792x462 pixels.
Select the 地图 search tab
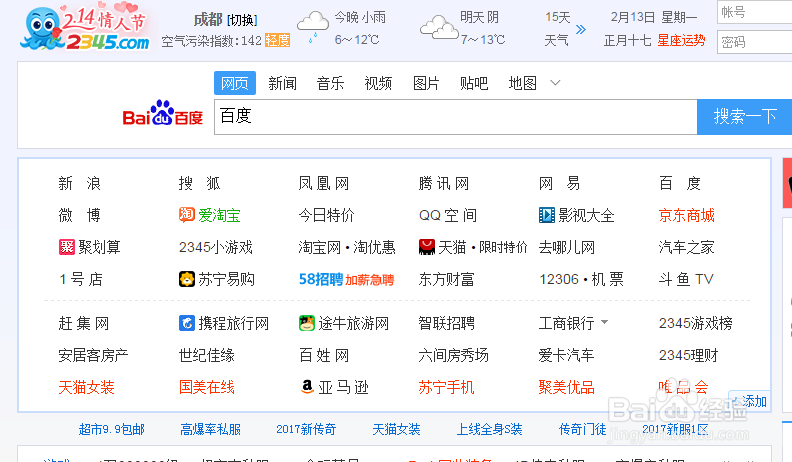pyautogui.click(x=522, y=83)
